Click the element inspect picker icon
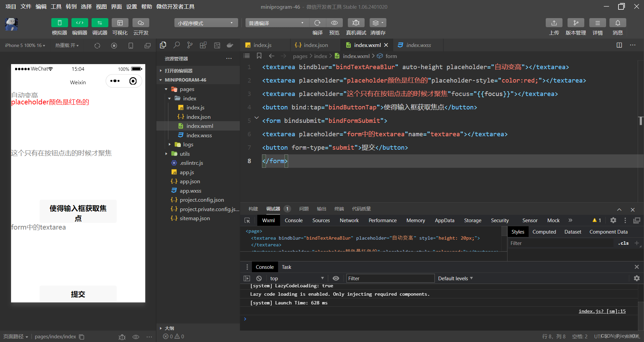The height and width of the screenshot is (342, 644). (x=247, y=221)
